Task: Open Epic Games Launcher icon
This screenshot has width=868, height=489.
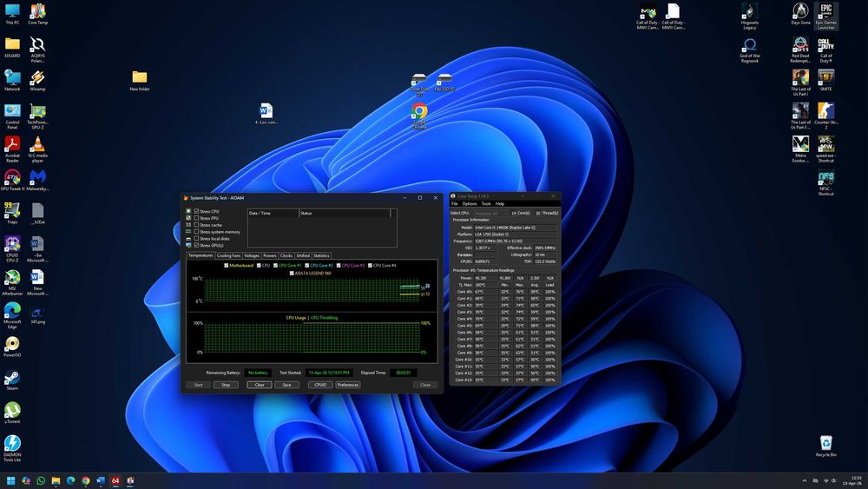Action: pyautogui.click(x=826, y=17)
